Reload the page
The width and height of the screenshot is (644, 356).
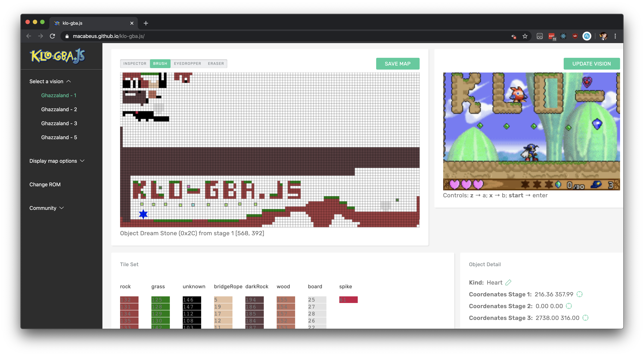coord(52,36)
